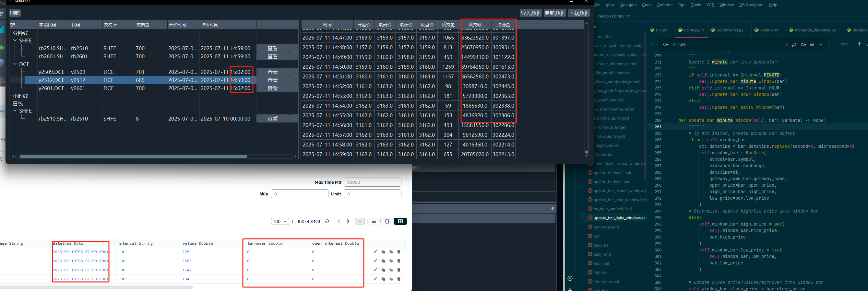The height and width of the screenshot is (291, 868).
Task: Click the new line icon in search bar
Action: (x=794, y=44)
